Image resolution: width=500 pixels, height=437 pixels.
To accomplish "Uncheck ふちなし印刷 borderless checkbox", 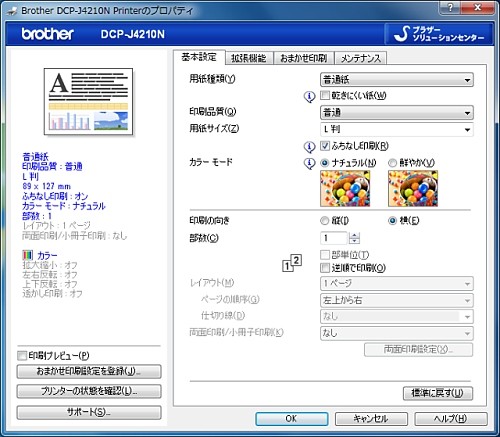I will (x=325, y=146).
